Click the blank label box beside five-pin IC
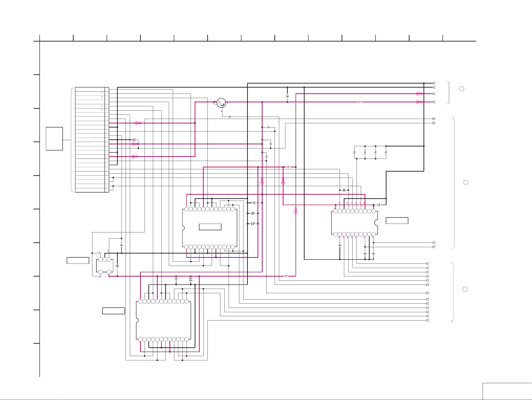Image resolution: width=532 pixels, height=400 pixels. (x=78, y=260)
